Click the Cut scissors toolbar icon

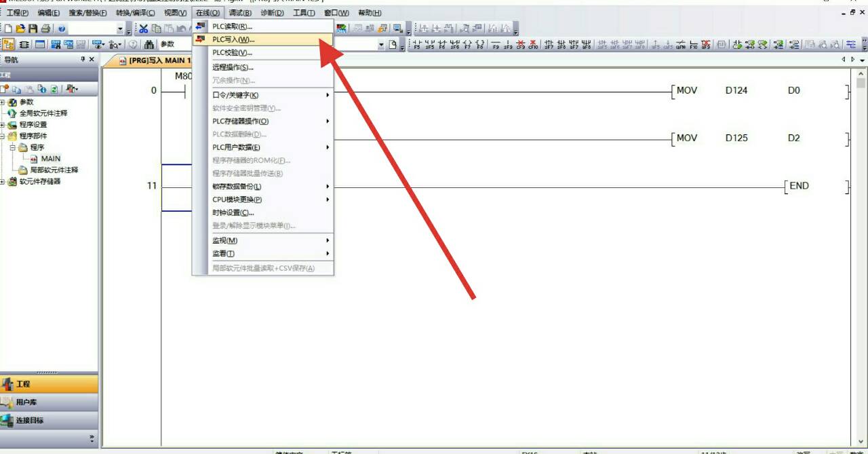click(144, 29)
